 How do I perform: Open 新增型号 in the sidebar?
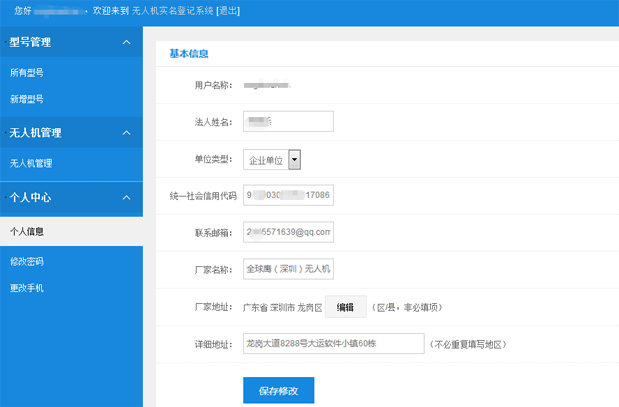26,99
